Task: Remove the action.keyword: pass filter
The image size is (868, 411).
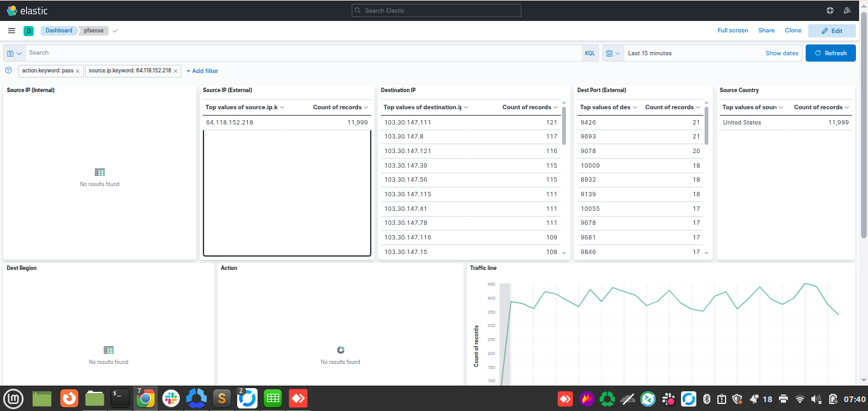Action: pos(78,71)
